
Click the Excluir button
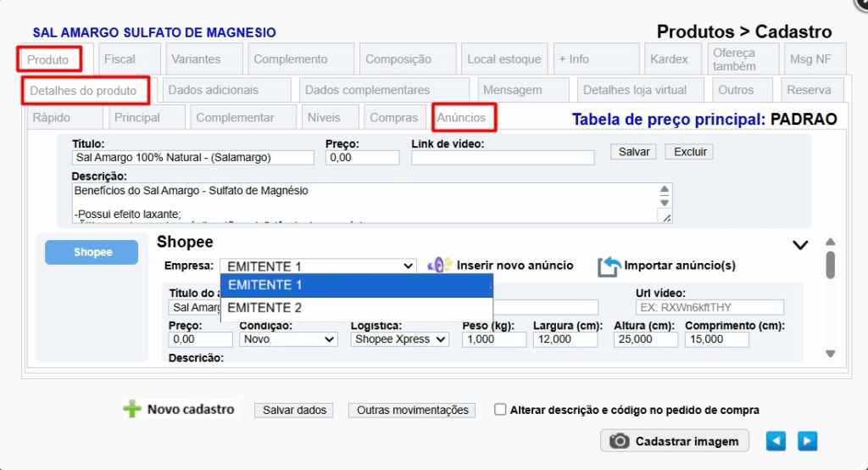tap(690, 152)
